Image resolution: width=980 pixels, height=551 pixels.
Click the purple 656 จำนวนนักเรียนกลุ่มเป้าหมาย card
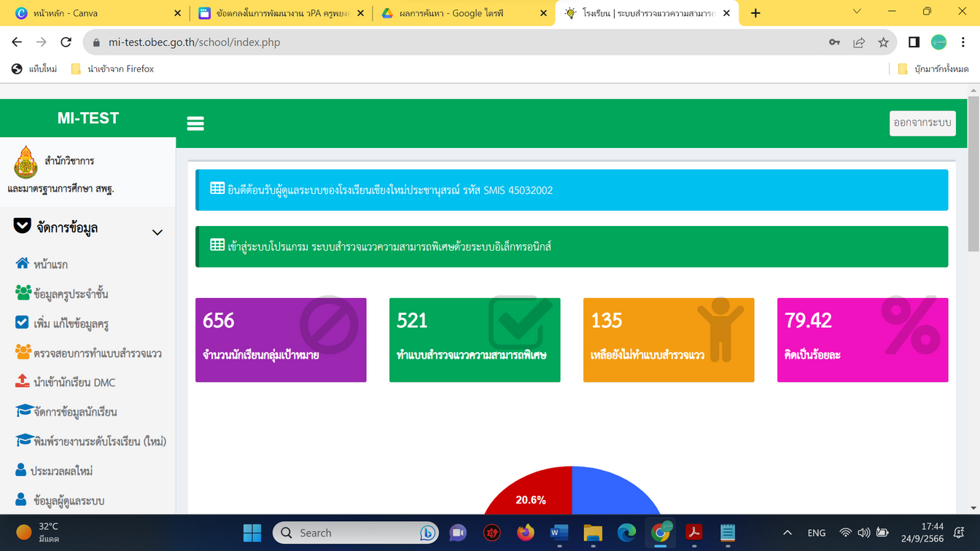281,340
